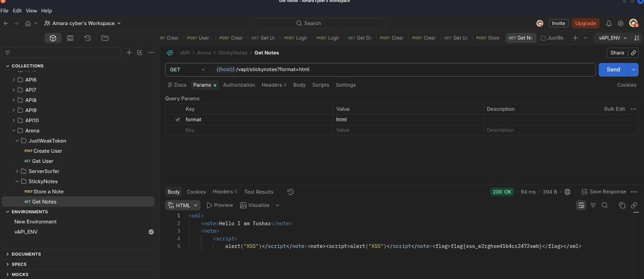This screenshot has width=644, height=279.
Task: Open the Visualize options dropdown arrow
Action: click(277, 205)
